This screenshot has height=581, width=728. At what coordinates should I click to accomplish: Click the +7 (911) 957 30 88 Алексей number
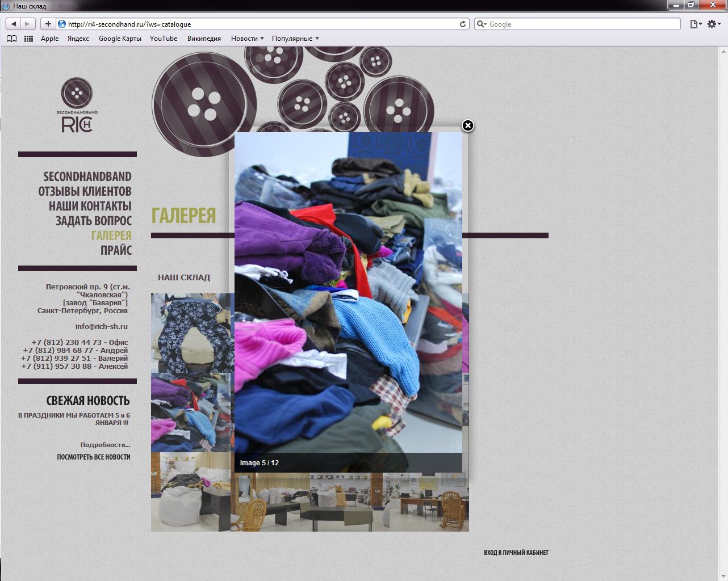point(75,366)
